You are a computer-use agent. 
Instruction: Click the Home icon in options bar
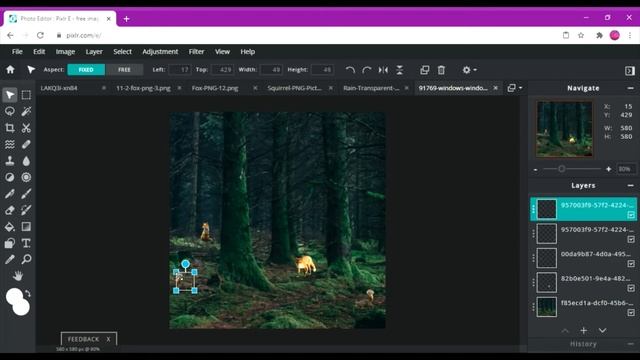[10, 70]
